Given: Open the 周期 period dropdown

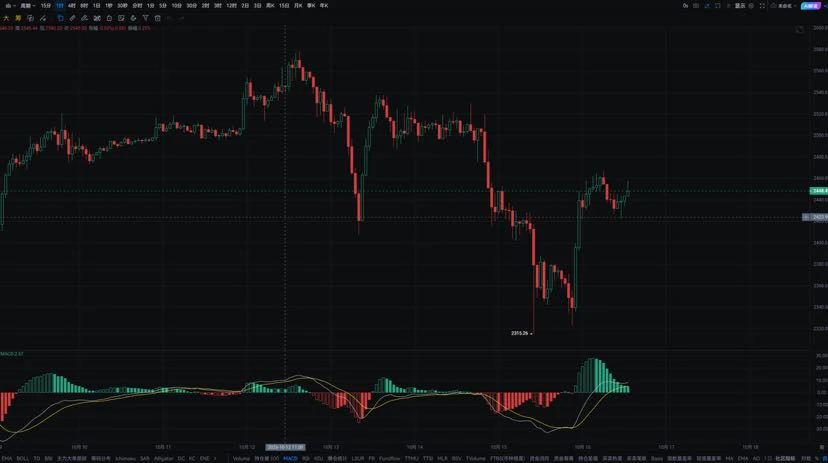Looking at the screenshot, I should pyautogui.click(x=27, y=5).
